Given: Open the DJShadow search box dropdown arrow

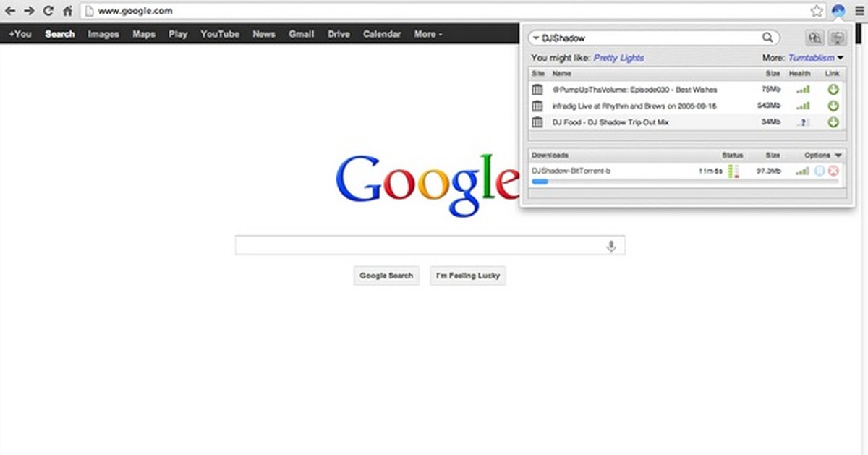Looking at the screenshot, I should click(x=535, y=37).
